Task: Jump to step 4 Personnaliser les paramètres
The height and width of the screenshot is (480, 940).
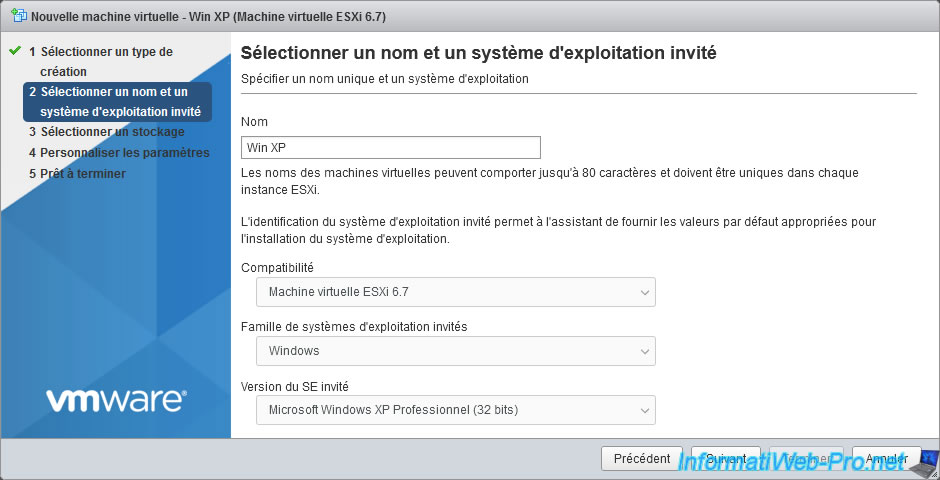Action: 124,153
